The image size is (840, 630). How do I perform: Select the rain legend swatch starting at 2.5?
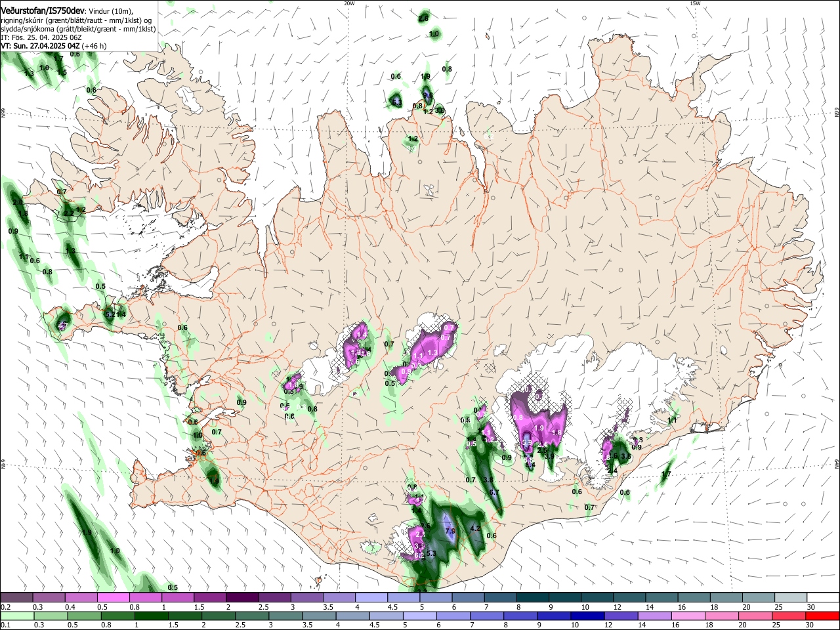[x=251, y=616]
